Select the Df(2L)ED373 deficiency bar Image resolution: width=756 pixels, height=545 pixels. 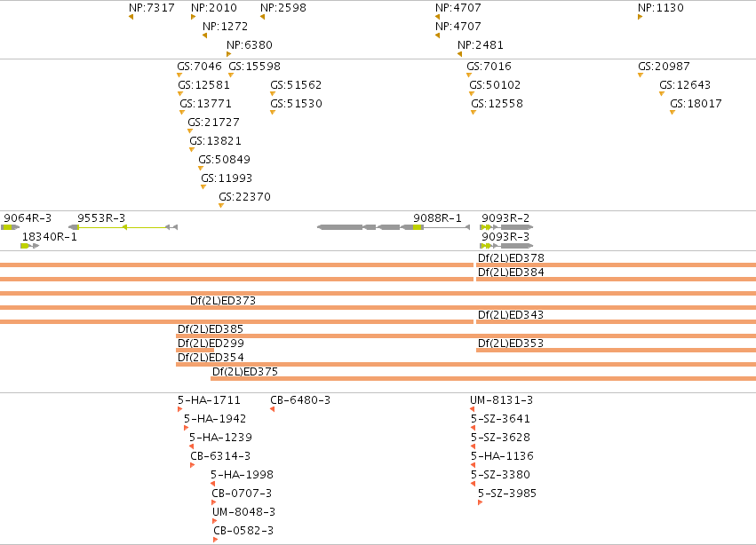coord(378,307)
